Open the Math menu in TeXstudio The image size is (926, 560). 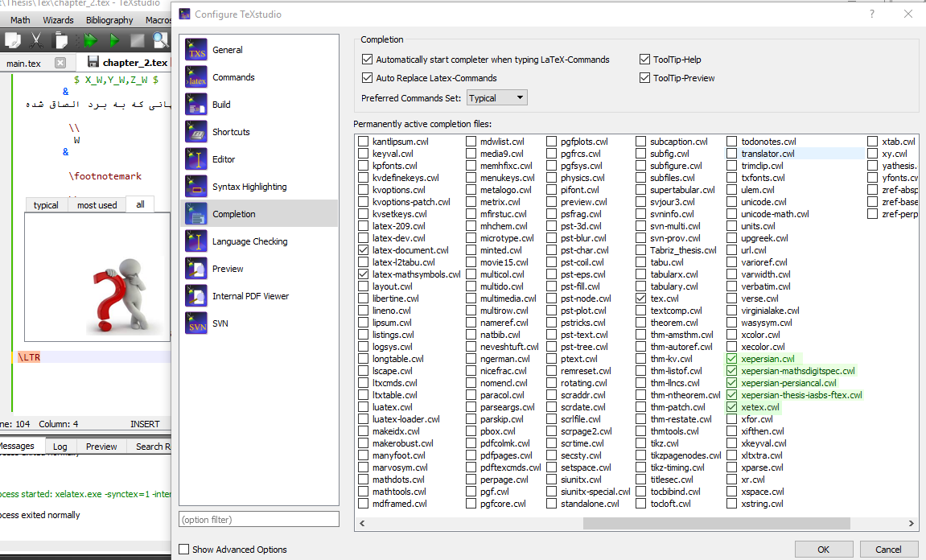(20, 20)
